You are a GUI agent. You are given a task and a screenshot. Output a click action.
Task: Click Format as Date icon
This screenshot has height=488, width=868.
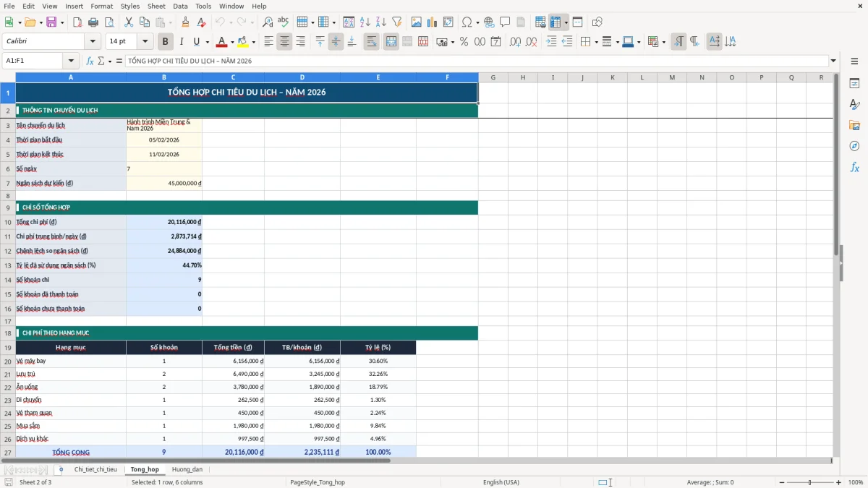click(x=495, y=42)
